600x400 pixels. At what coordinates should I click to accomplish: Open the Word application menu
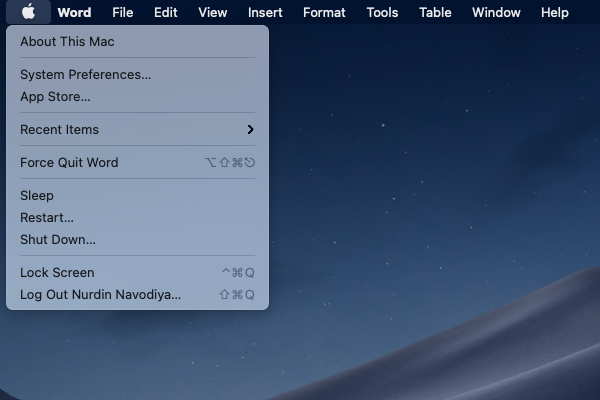pos(75,12)
